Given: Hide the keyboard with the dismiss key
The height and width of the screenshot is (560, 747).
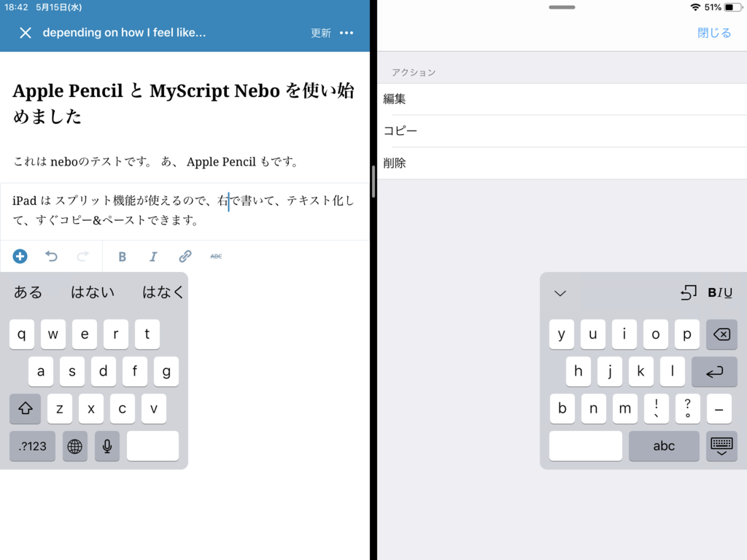Looking at the screenshot, I should click(x=721, y=446).
